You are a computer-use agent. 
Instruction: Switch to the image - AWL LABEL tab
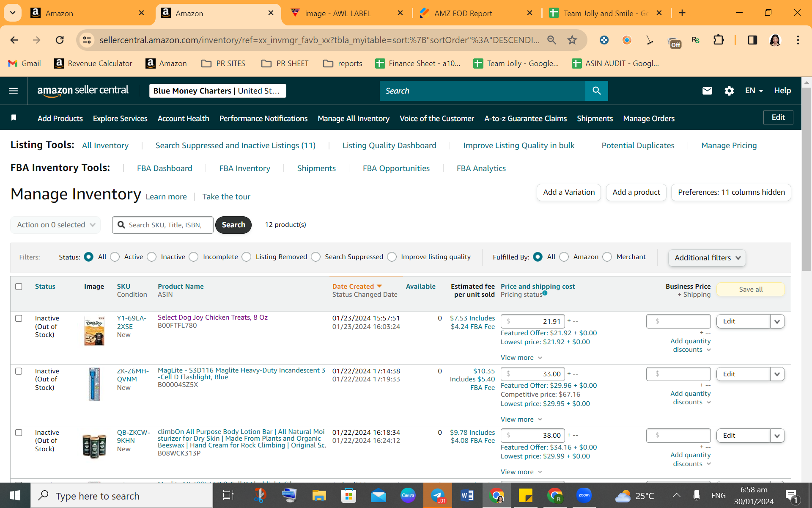pos(348,13)
